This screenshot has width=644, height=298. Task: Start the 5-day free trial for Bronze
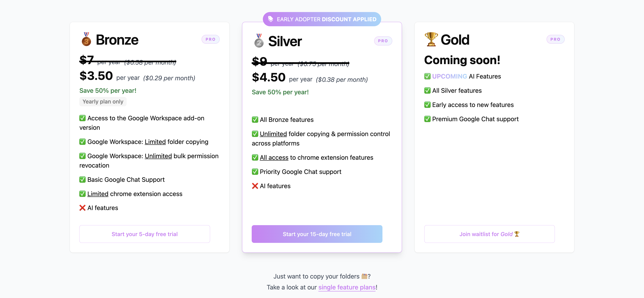(x=145, y=234)
